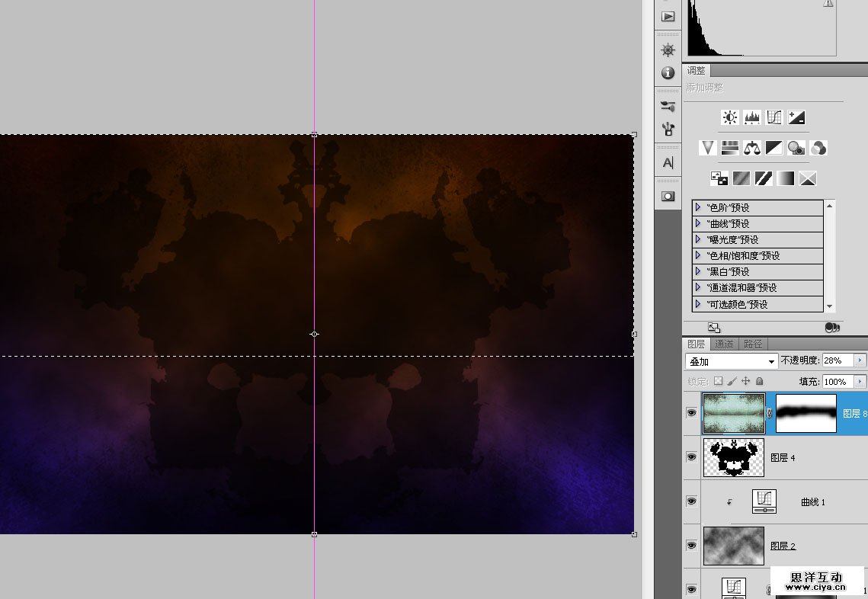Add a Photo Filter adjustment

(x=796, y=148)
